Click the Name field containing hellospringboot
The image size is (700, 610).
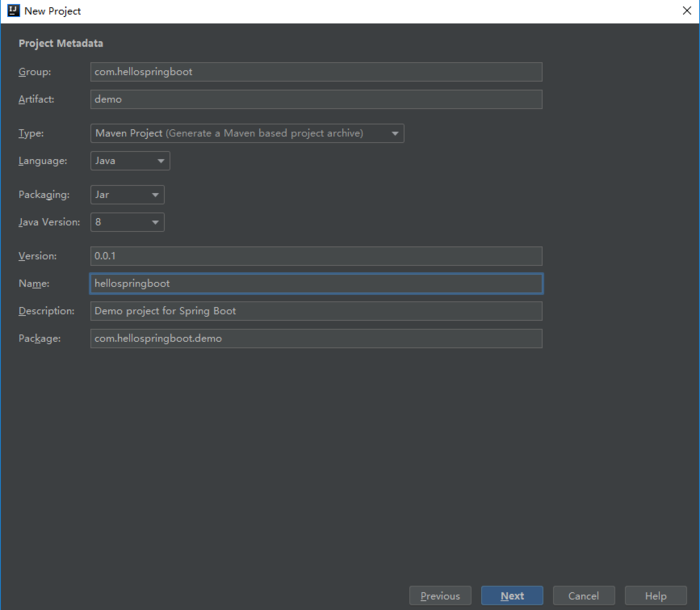point(316,283)
